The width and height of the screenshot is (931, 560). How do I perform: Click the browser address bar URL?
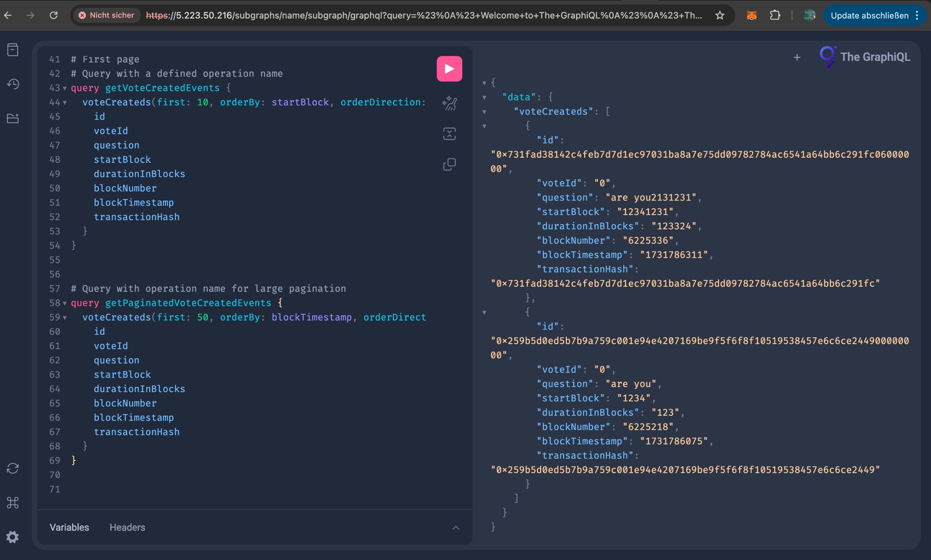[x=424, y=16]
